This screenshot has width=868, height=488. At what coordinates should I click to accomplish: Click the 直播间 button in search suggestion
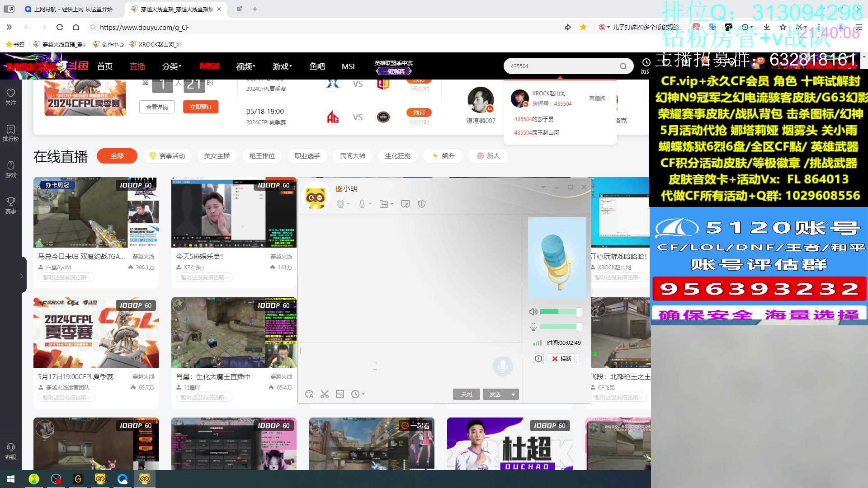pos(597,99)
